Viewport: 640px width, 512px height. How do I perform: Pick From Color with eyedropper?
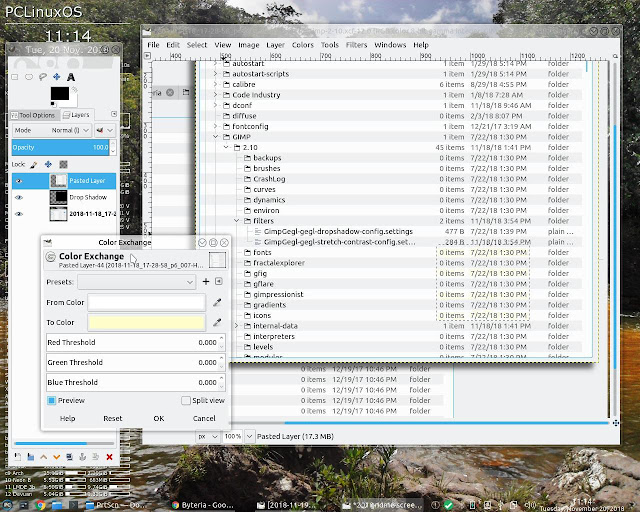click(x=217, y=303)
